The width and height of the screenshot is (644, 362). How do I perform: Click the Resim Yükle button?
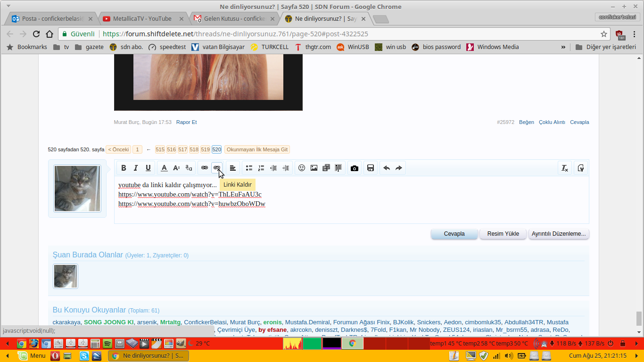click(x=503, y=234)
